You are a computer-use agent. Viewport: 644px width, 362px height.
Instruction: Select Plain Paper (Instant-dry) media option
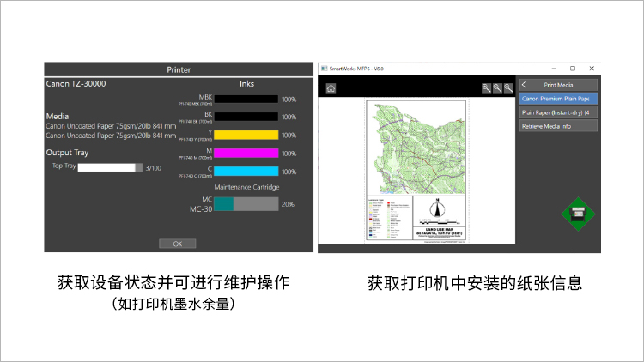tap(558, 112)
